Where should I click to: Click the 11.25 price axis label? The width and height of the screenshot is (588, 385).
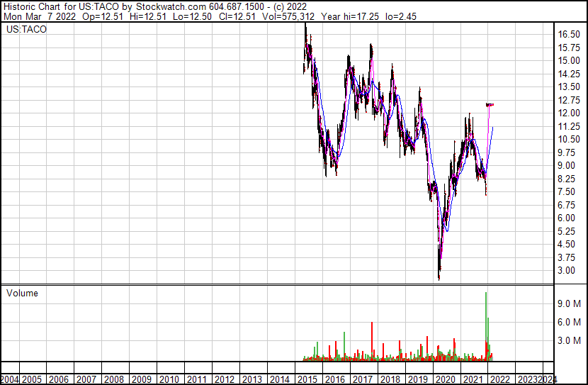pos(569,126)
